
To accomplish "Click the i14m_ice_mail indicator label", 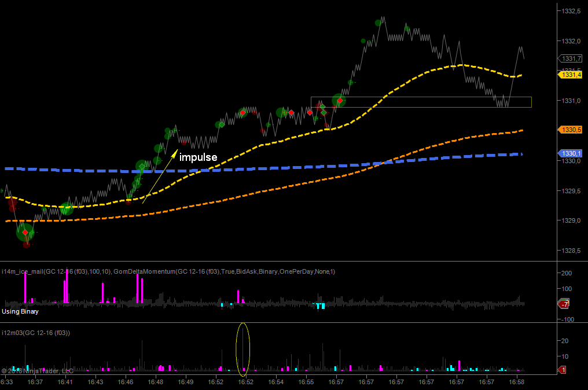I will (x=56, y=271).
